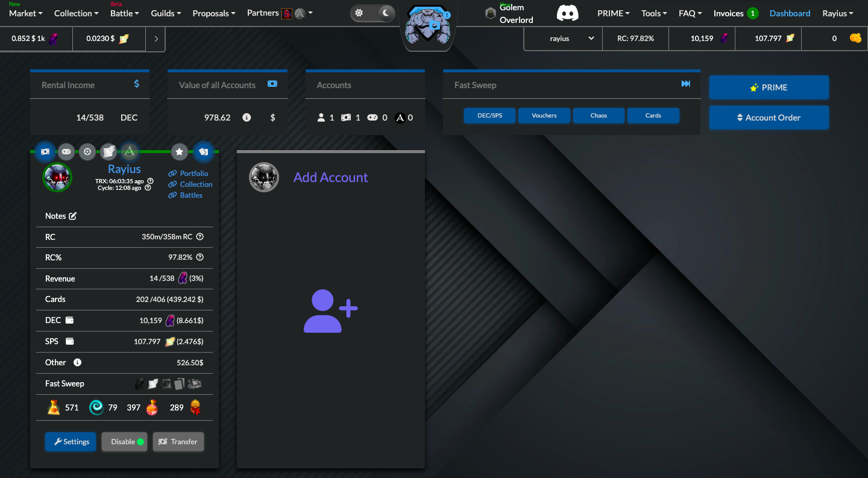Click the Rental Income dollar icon
This screenshot has width=868, height=478.
(137, 84)
